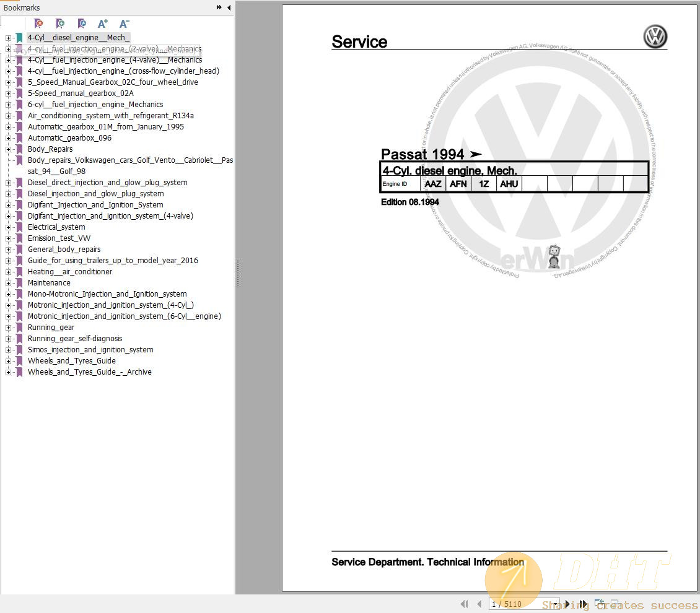This screenshot has height=613, width=700.
Task: Click the bookmark icon beside Emission_test_VW
Action: tap(19, 238)
